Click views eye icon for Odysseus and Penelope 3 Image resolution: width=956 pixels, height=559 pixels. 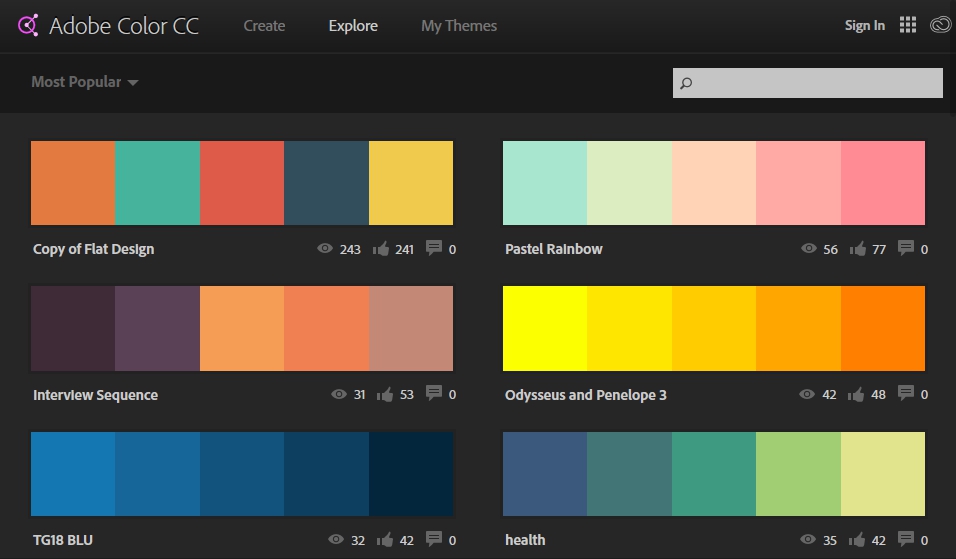click(x=807, y=394)
